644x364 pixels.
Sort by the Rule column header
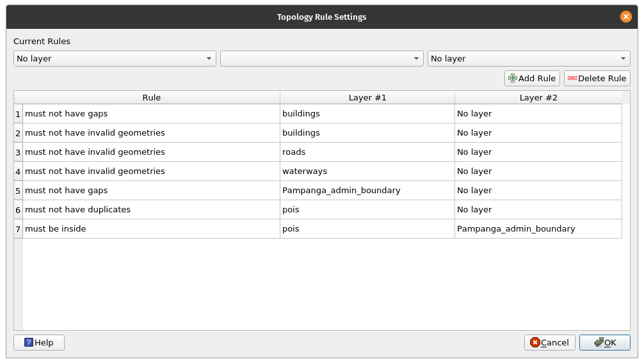(x=151, y=98)
